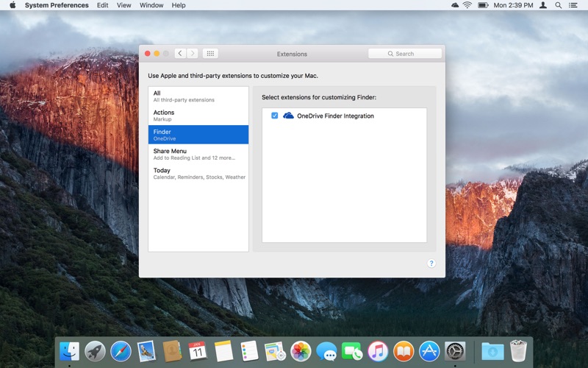This screenshot has height=368, width=588.
Task: Launch Safari from the Dock
Action: [121, 351]
